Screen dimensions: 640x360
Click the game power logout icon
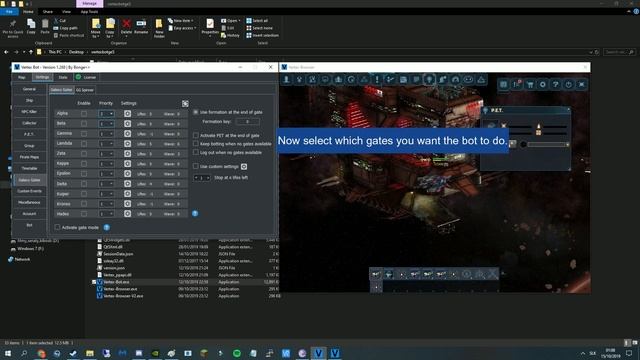click(x=569, y=84)
